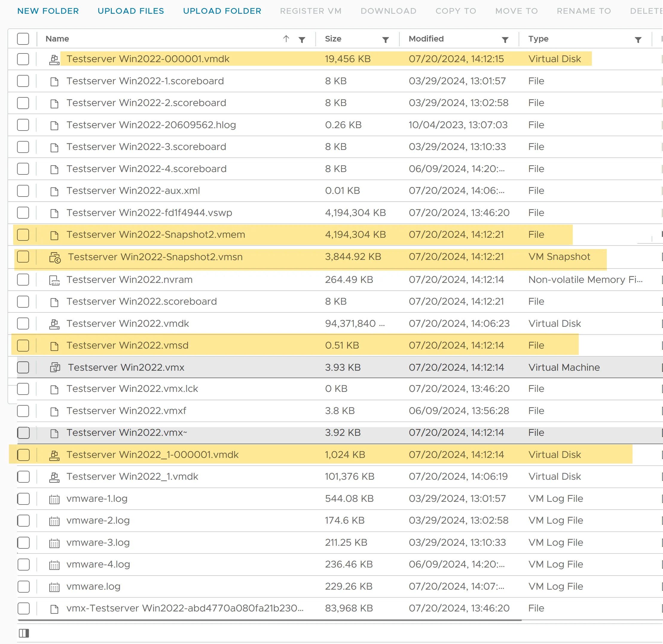Image resolution: width=663 pixels, height=644 pixels.
Task: Click the Virtual Disk icon beside Testserver Win2022-000001.vmdk
Action: pyautogui.click(x=54, y=59)
